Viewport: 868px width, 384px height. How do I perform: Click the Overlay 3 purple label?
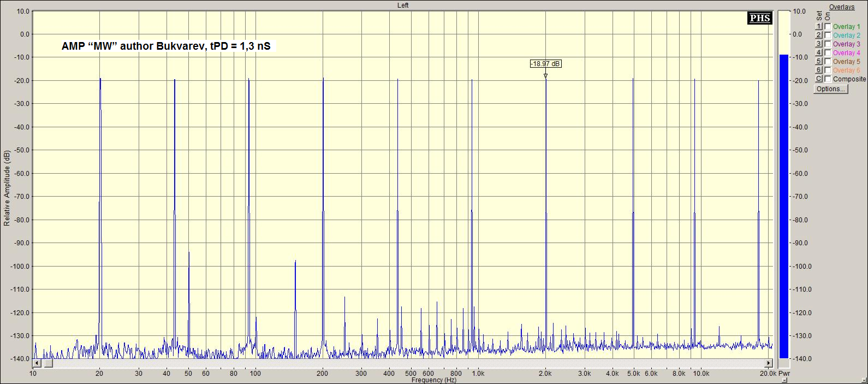[846, 44]
